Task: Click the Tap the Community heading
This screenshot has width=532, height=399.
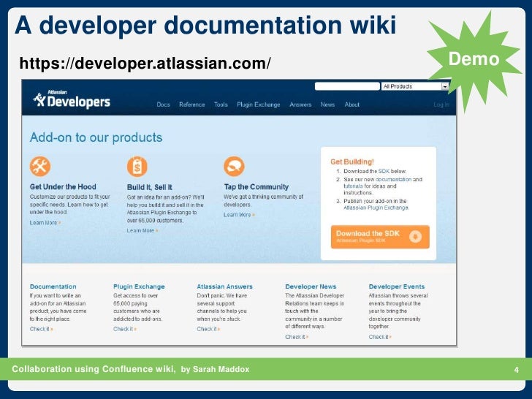Action: (x=256, y=186)
